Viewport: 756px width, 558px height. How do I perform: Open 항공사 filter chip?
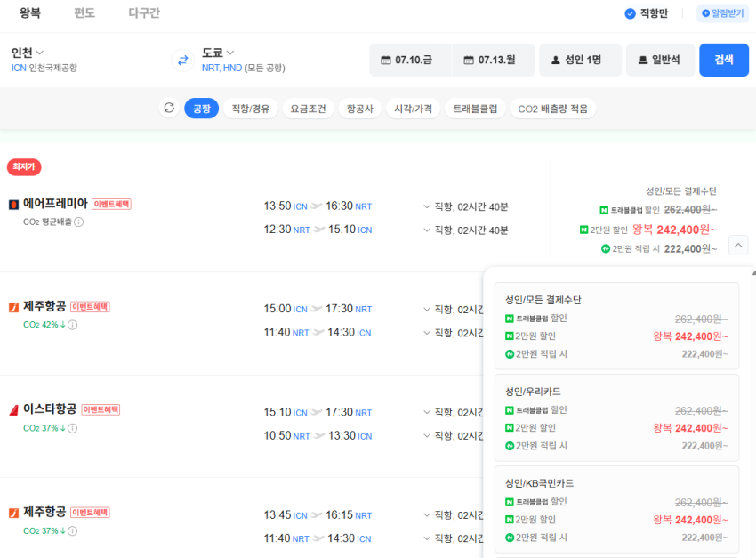click(360, 109)
